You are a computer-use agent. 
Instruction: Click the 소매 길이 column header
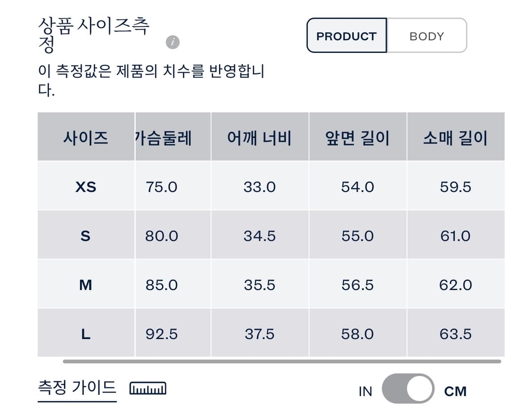point(456,137)
